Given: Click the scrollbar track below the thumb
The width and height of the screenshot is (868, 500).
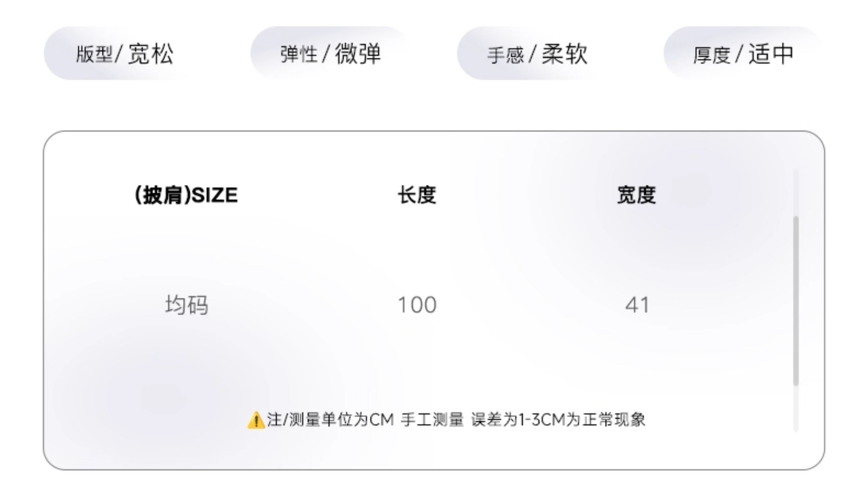Looking at the screenshot, I should coord(796,410).
